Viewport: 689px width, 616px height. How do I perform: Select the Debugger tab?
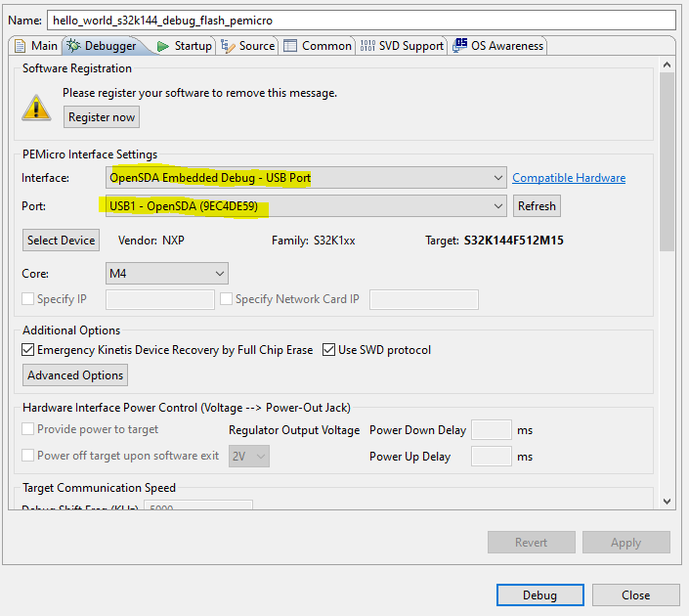[103, 46]
